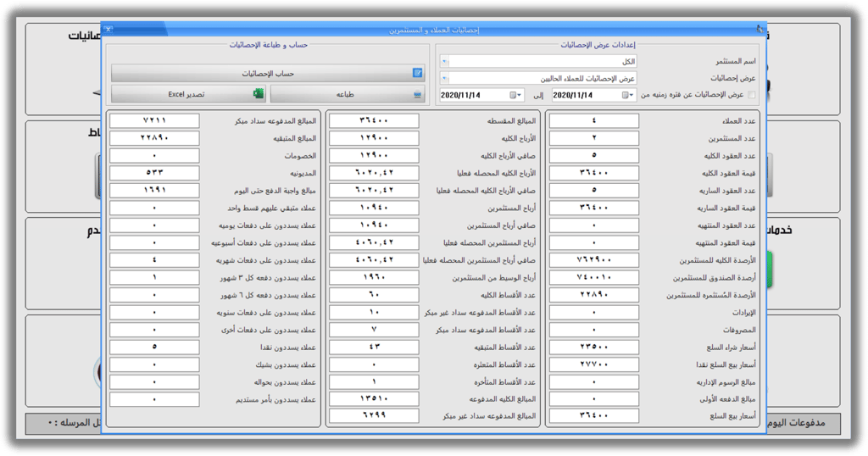Select the مبالغ الدفعه الأولى value field
The height and width of the screenshot is (456, 868).
[x=594, y=398]
